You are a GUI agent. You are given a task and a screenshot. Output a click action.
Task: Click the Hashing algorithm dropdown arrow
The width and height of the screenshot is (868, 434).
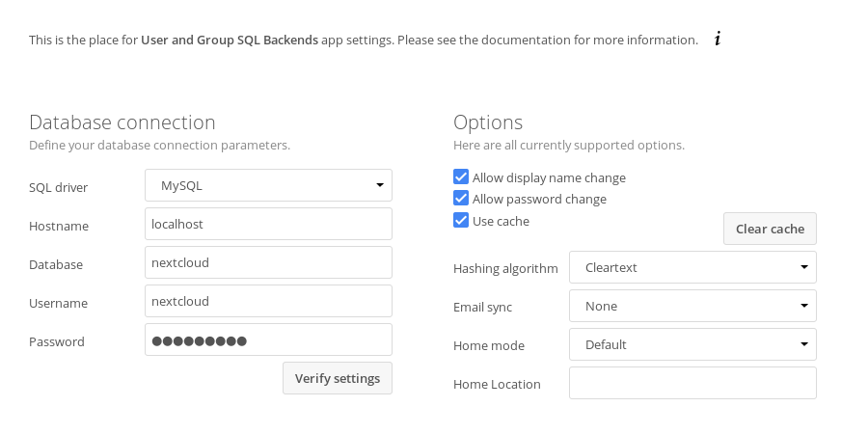pos(804,267)
